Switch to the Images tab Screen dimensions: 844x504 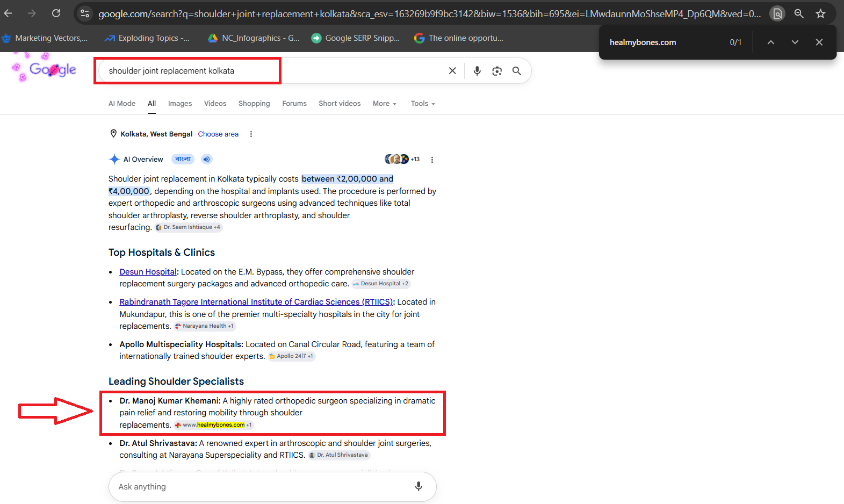click(180, 104)
